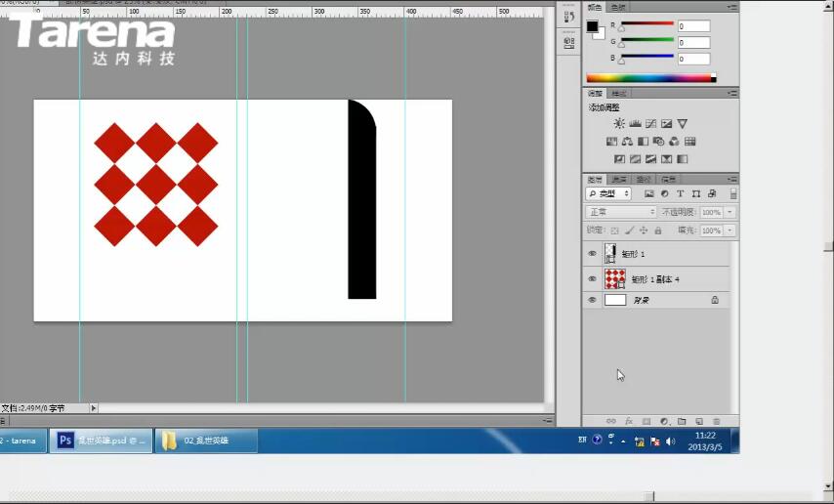Switch to the swatches tab beside 颜色
Viewport: 834px width, 504px height.
(x=618, y=8)
